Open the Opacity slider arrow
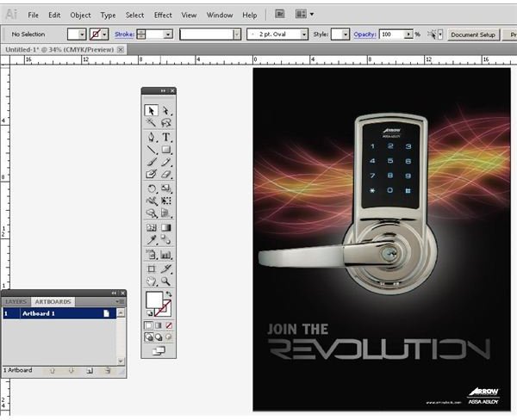Viewport: 517px width, 420px height. (x=408, y=34)
